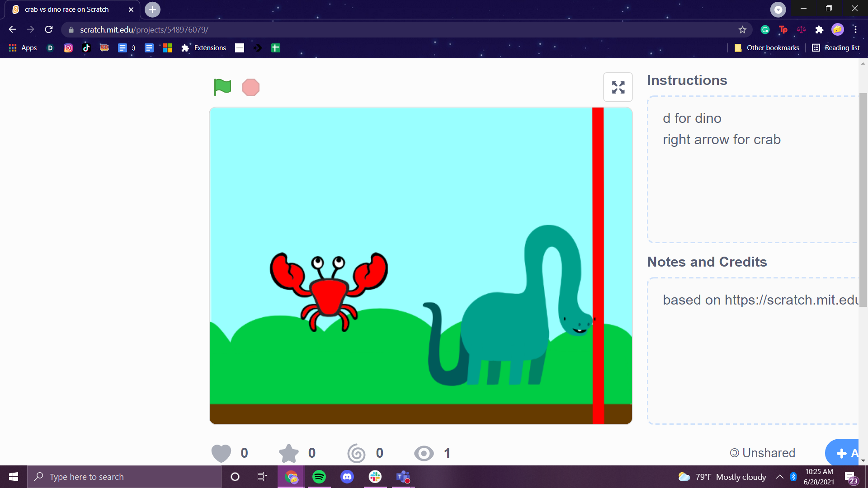
Task: Expand hidden system tray icons
Action: [780, 477]
